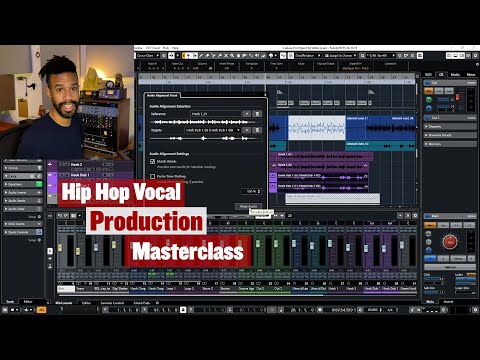The height and width of the screenshot is (360, 480).
Task: Click redo icon in MixConsole toolbar
Action: coord(66,216)
